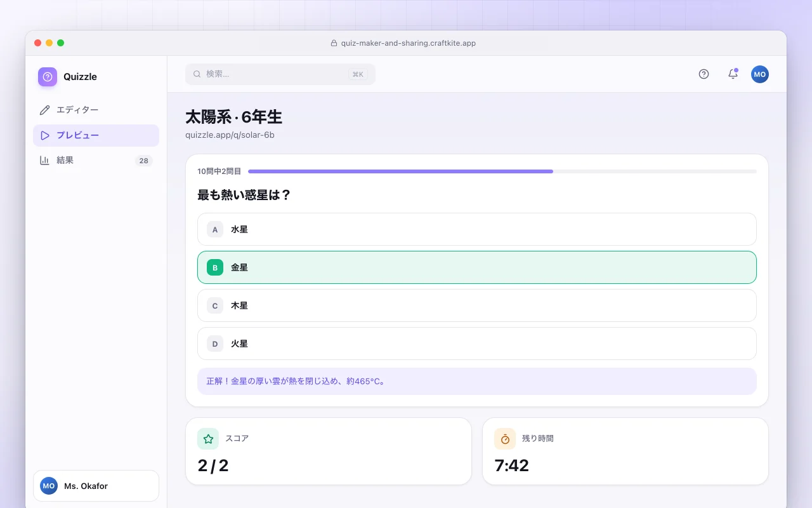Click the quizzle.app/q/solar-6b link
Image resolution: width=812 pixels, height=508 pixels.
point(230,135)
